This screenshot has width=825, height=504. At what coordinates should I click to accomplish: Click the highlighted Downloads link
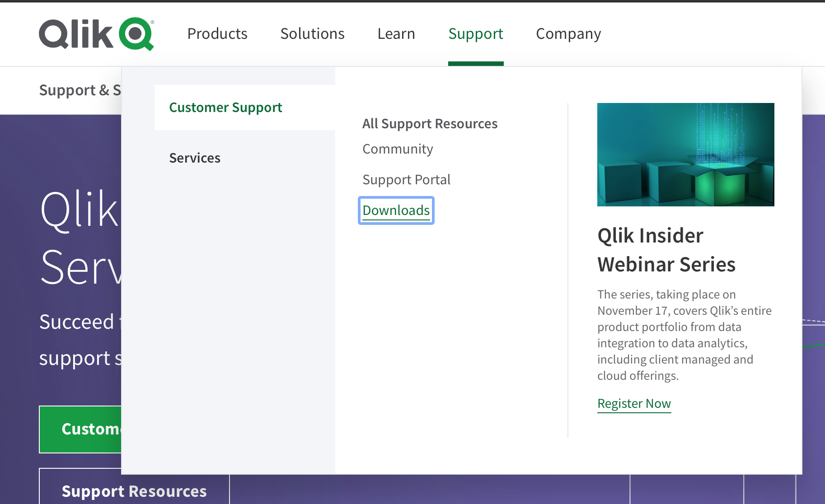(x=396, y=210)
